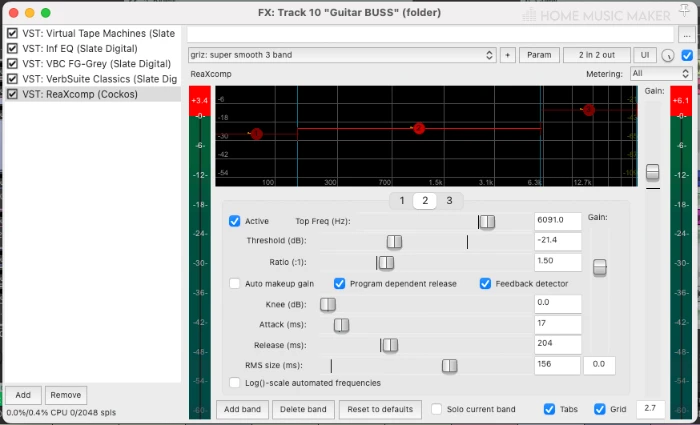Click the Ratio value field 1.50
700x425 pixels.
pyautogui.click(x=558, y=262)
